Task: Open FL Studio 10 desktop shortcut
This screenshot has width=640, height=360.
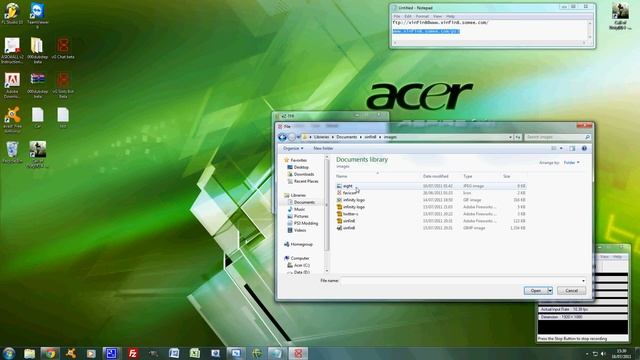Action: 12,13
